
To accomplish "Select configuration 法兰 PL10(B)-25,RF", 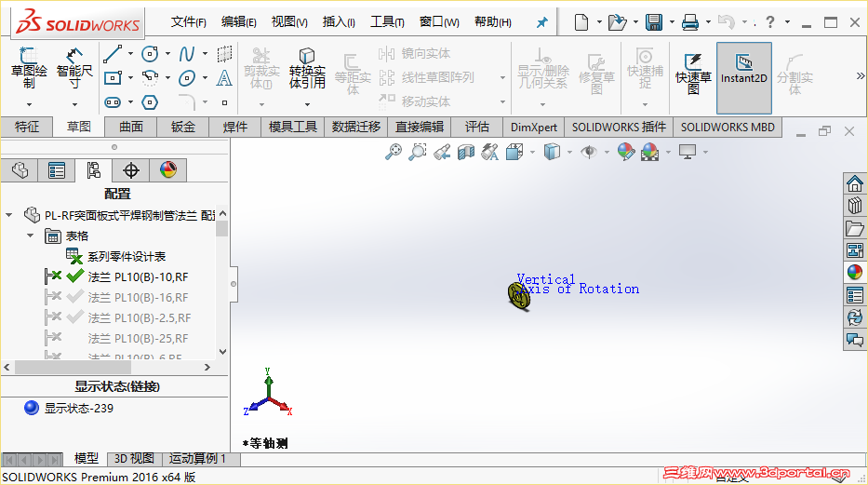I will [138, 338].
